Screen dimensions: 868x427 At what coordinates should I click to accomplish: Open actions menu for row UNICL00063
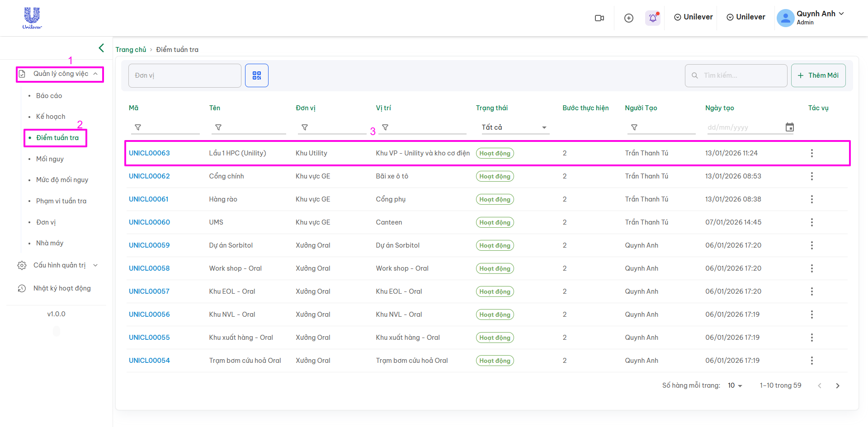click(x=811, y=153)
